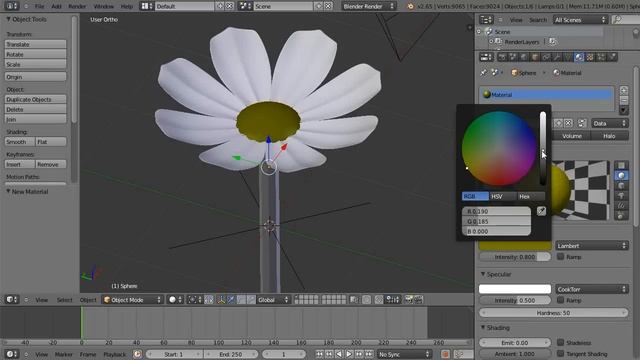The image size is (640, 360).
Task: Open the Particles properties tab icon
Action: [x=601, y=57]
